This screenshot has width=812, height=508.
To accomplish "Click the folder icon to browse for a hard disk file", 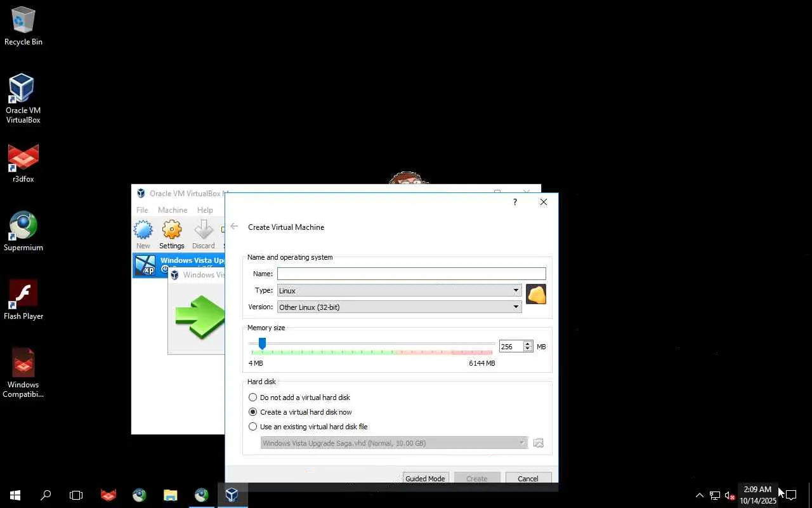I will [539, 443].
